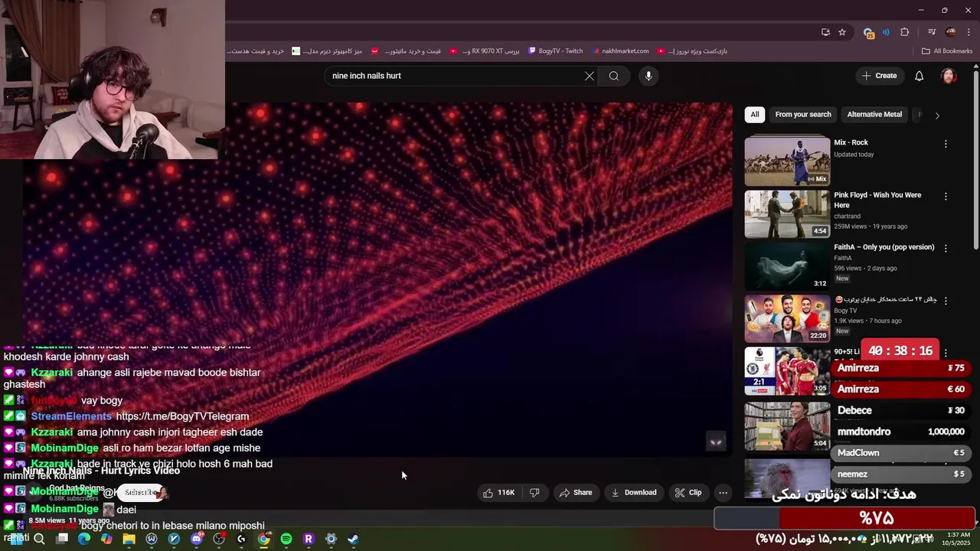Viewport: 980px width, 551px height.
Task: Open Spotify from taskbar
Action: (286, 539)
